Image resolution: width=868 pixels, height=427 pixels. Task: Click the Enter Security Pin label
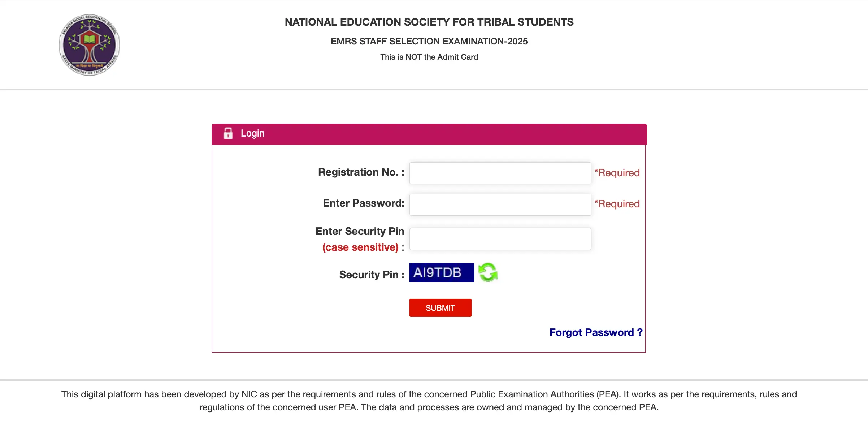(360, 231)
